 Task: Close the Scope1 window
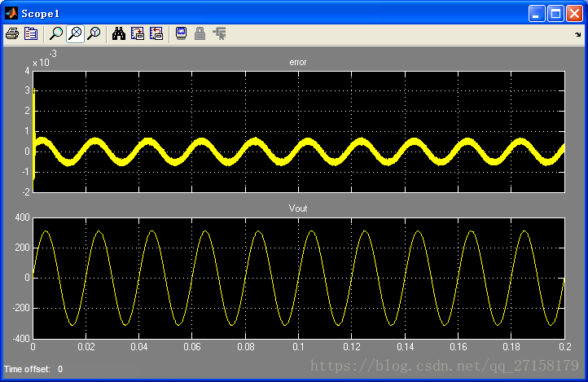pos(574,14)
